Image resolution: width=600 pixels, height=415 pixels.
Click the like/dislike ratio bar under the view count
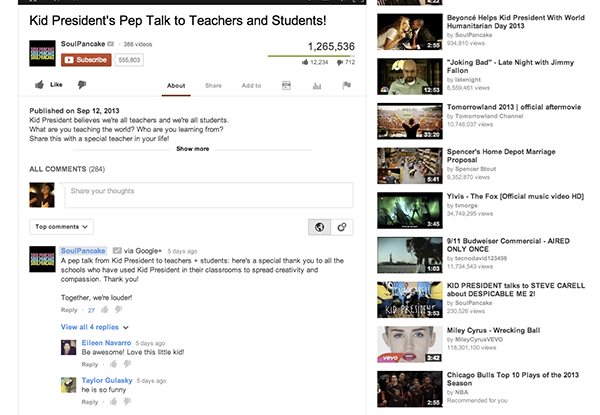(x=311, y=56)
